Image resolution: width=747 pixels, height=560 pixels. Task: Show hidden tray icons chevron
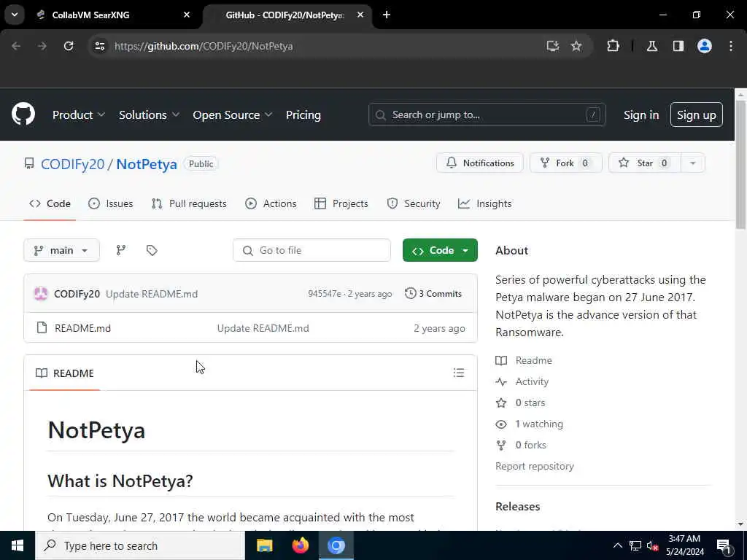click(x=617, y=545)
